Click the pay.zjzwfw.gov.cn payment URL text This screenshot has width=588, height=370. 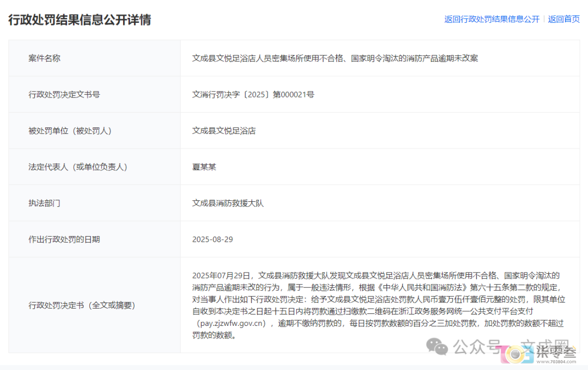pos(232,324)
